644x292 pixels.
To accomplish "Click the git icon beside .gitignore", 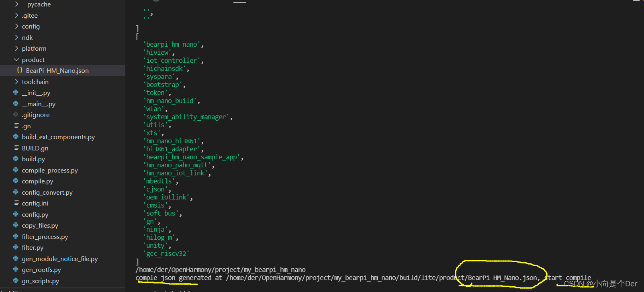I will point(16,115).
